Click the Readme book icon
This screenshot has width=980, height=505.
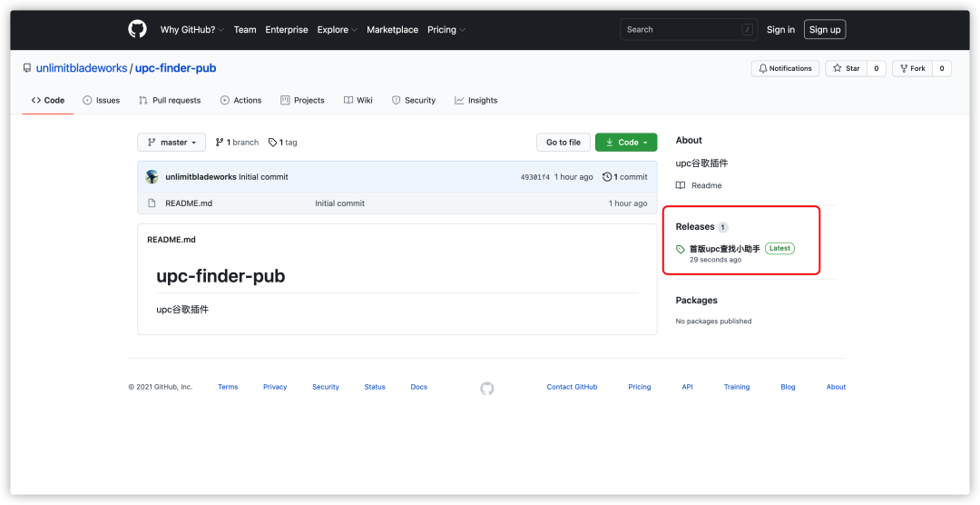tap(681, 185)
